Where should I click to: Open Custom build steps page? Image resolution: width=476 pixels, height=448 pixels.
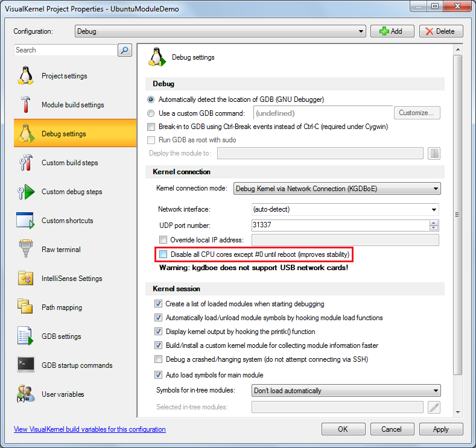click(x=75, y=163)
